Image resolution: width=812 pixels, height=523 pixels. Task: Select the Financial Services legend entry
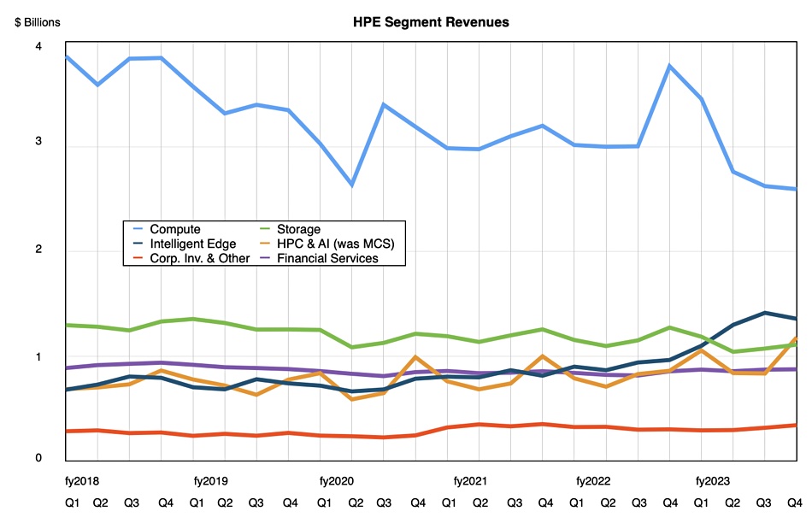tap(319, 258)
